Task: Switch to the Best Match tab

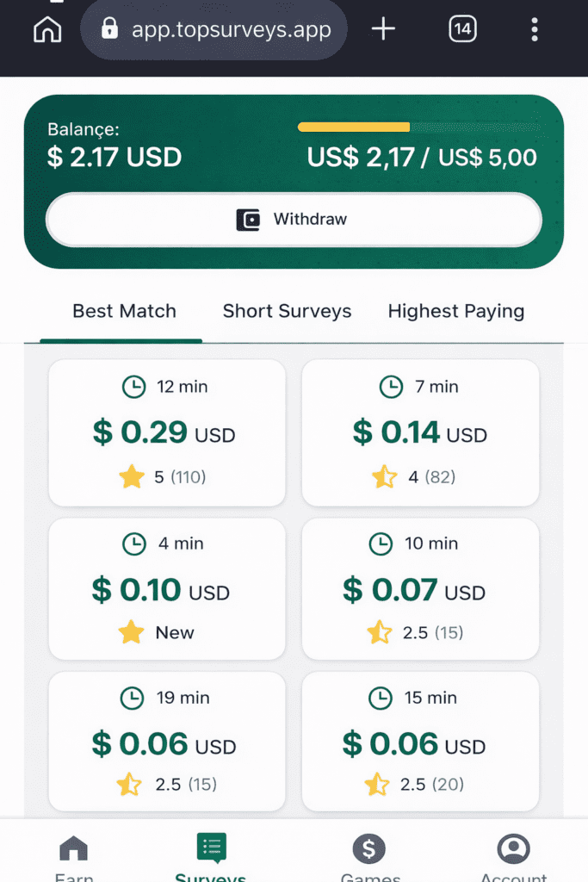Action: pos(124,312)
